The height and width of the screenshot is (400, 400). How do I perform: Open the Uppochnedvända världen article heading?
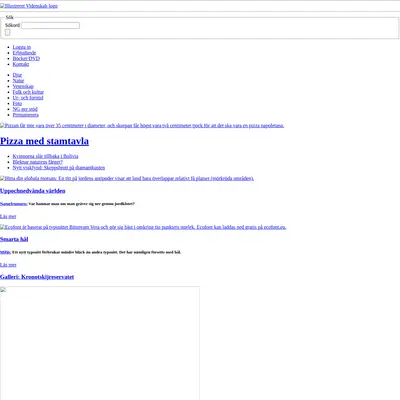(x=33, y=191)
